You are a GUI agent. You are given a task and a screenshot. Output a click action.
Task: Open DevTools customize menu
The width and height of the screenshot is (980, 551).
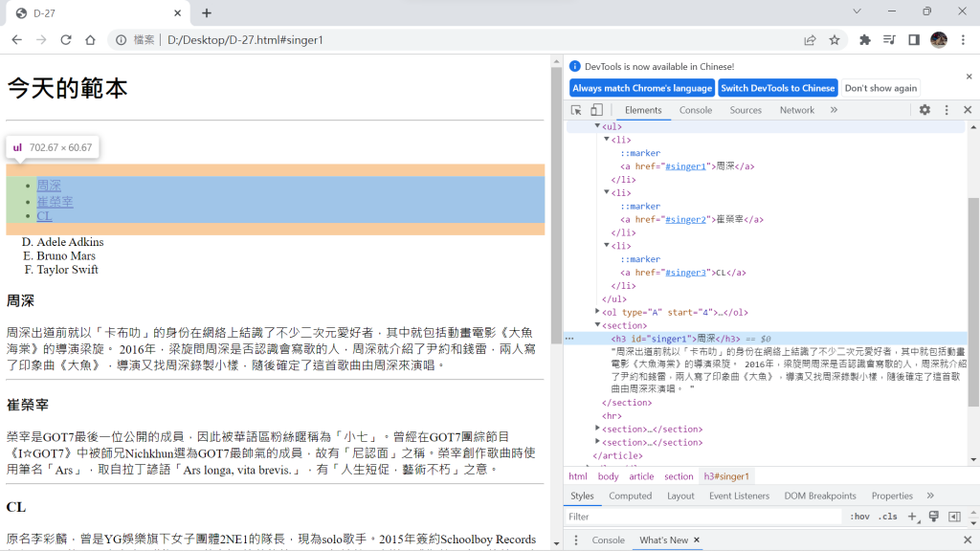[x=947, y=110]
